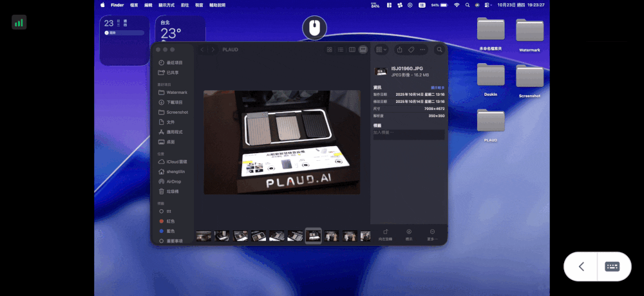Open the 檔案 menu in menu bar

tap(134, 5)
